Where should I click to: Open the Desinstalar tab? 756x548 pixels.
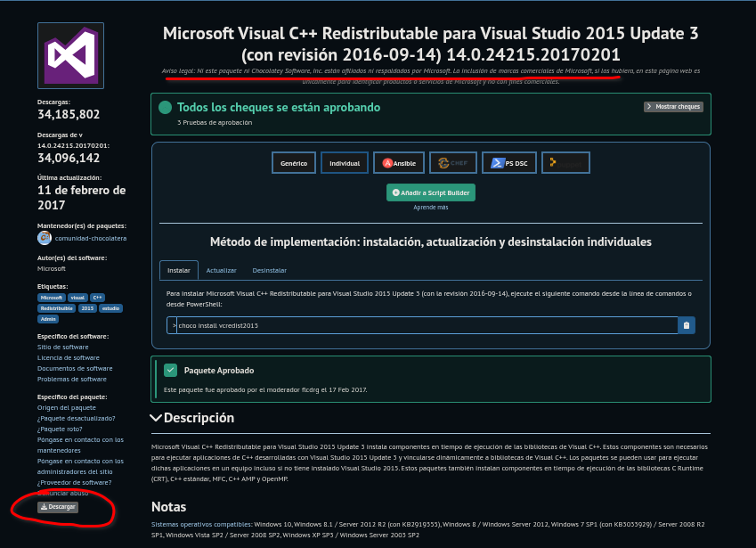[269, 270]
